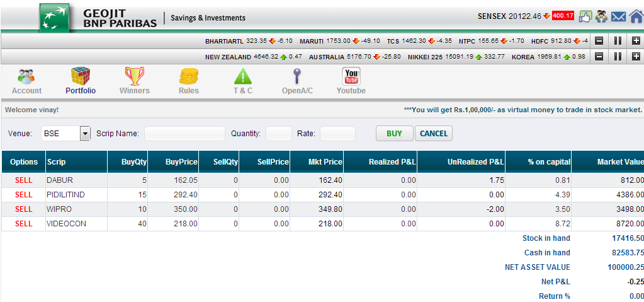Image resolution: width=644 pixels, height=302 pixels.
Task: Click TCS in the ticker
Action: point(393,41)
